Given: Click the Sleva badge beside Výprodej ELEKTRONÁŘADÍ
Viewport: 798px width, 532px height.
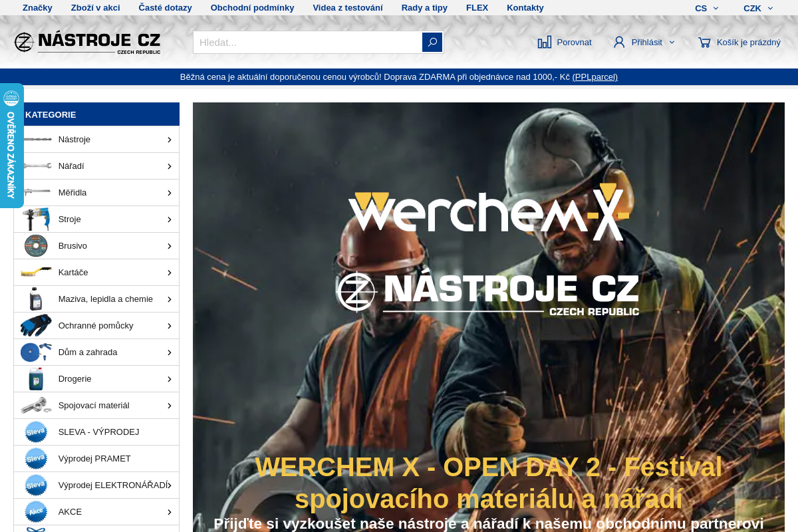Looking at the screenshot, I should tap(36, 485).
